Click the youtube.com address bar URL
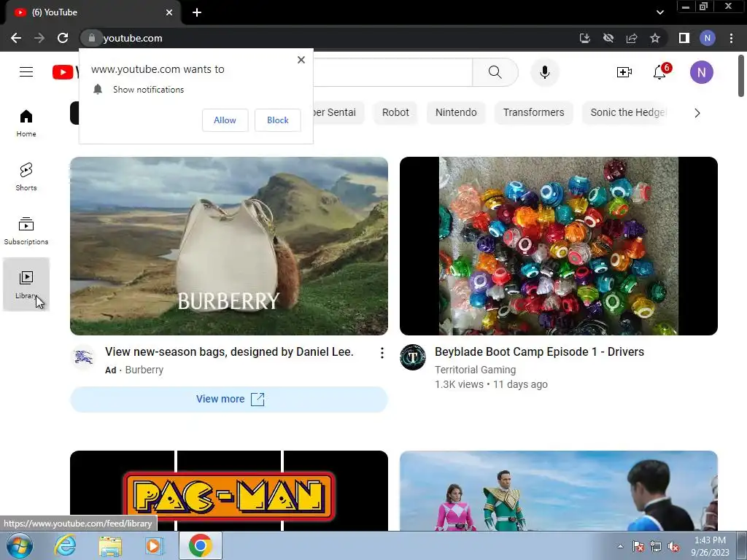 (x=133, y=38)
